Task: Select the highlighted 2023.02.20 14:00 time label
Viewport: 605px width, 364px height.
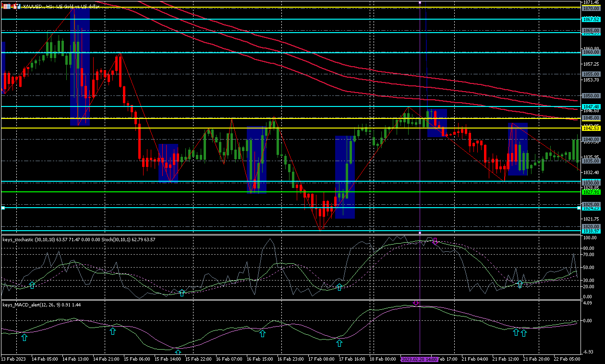Action: (419, 359)
